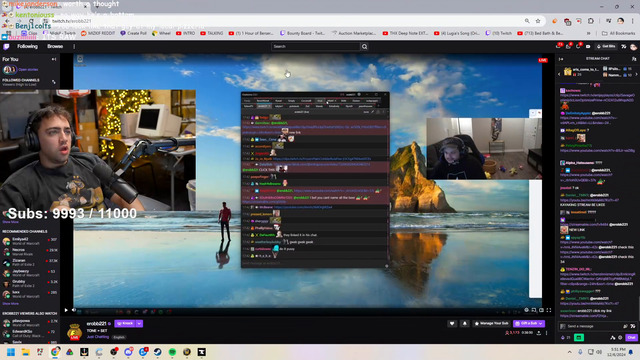Image resolution: width=640 pixels, height=360 pixels.
Task: Click the Gift a Sub button
Action: pos(529,324)
